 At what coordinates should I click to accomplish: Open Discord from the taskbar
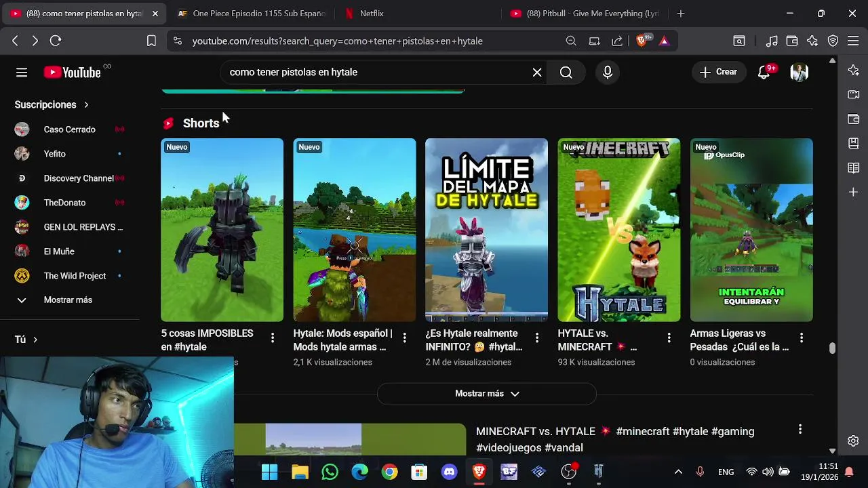(449, 472)
